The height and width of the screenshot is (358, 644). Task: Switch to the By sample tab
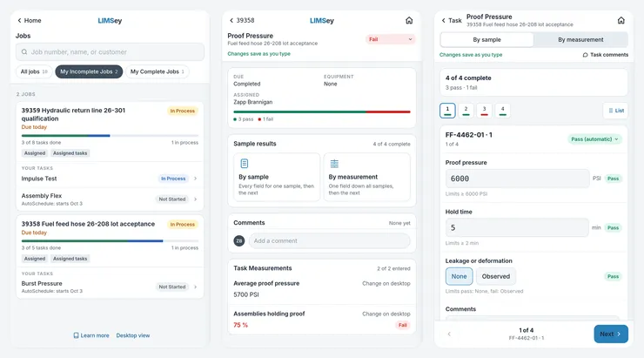pyautogui.click(x=486, y=40)
